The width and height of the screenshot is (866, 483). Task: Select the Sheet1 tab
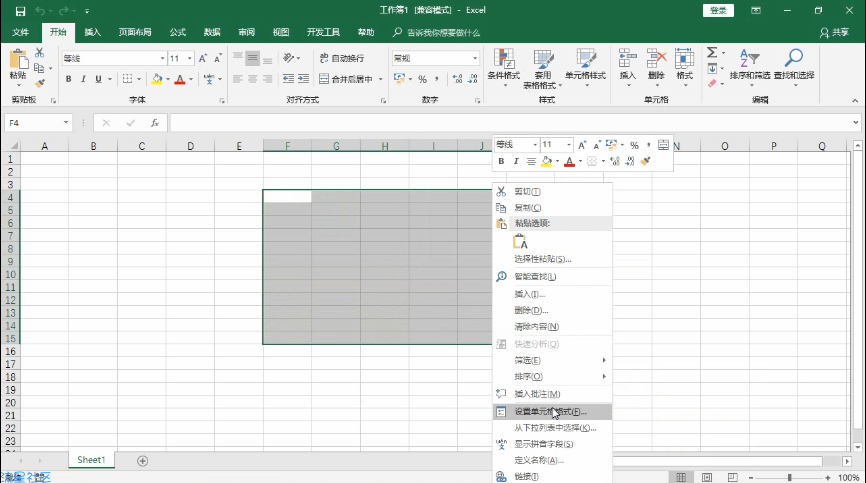coord(91,460)
